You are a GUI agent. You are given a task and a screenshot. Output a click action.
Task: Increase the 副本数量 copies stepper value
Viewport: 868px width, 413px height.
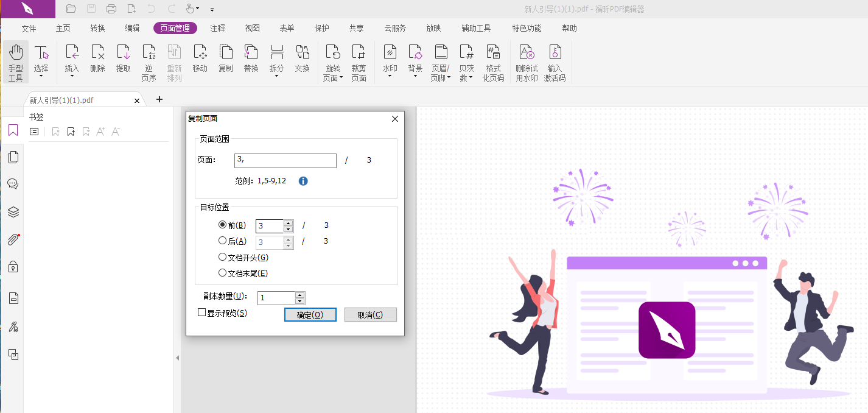pos(299,295)
